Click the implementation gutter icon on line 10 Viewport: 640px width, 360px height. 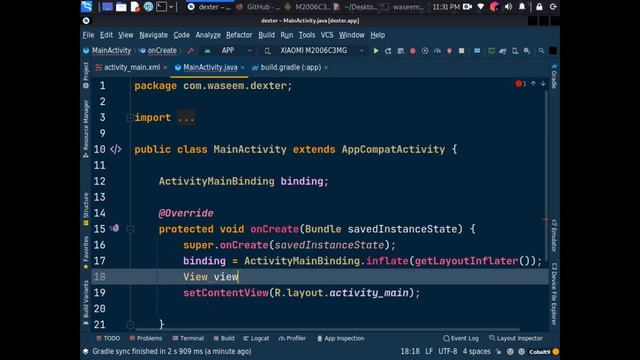(x=116, y=149)
